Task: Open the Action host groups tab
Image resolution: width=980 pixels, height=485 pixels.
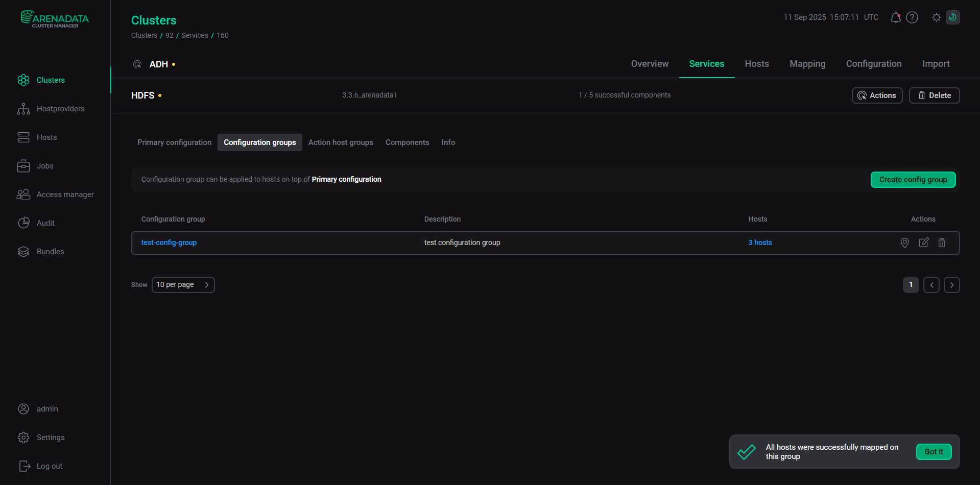Action: pos(341,142)
